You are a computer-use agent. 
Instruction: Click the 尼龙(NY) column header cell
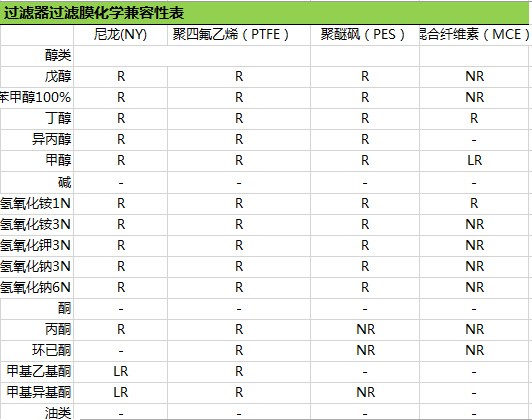(120, 35)
